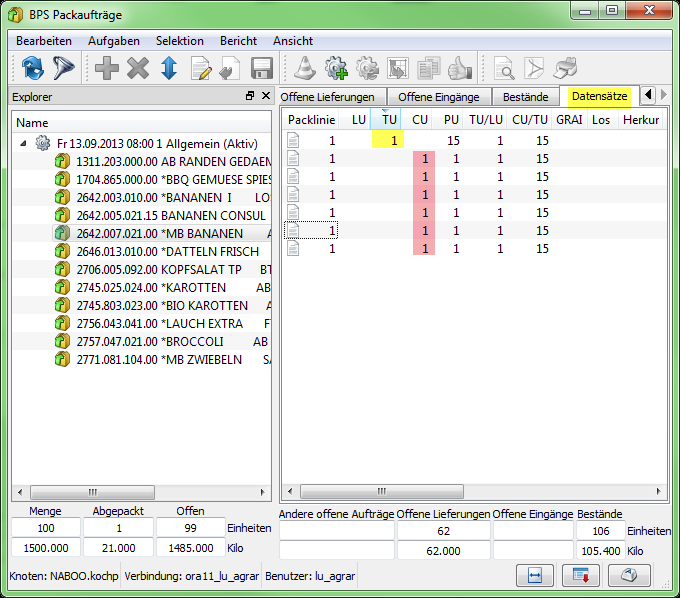This screenshot has width=680, height=598.
Task: Click the refresh globe toolbar icon
Action: tap(33, 68)
